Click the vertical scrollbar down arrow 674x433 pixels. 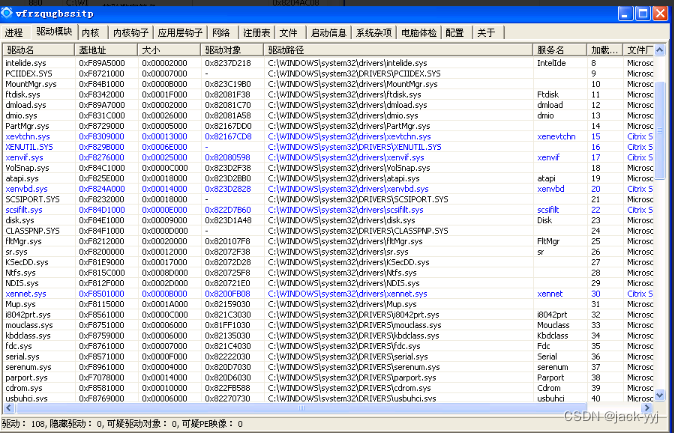click(x=660, y=396)
